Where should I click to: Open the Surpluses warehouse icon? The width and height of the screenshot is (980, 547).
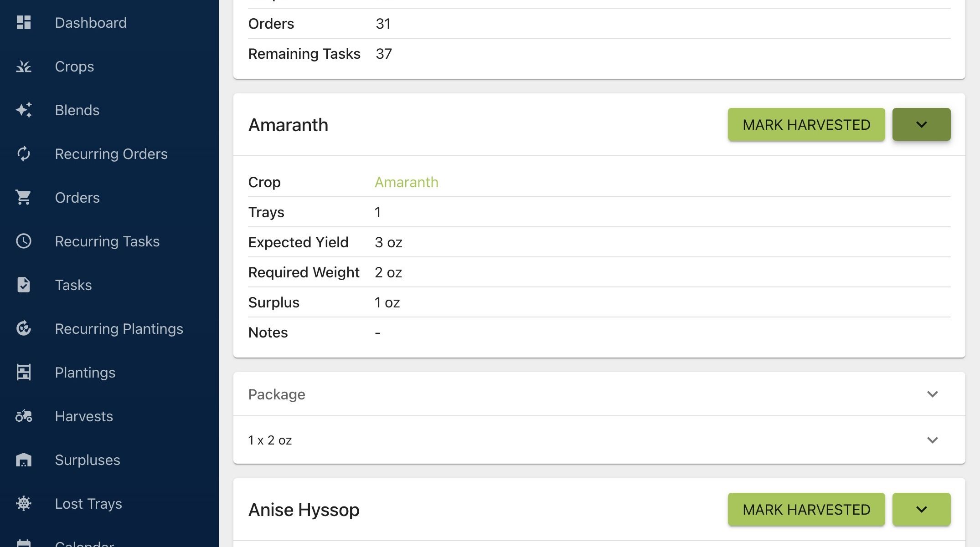pyautogui.click(x=23, y=460)
